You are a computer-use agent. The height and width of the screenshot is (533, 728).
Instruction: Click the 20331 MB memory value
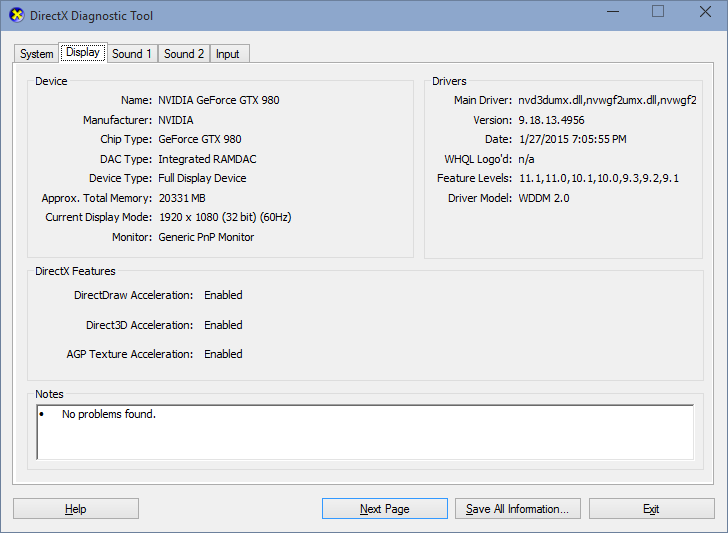(x=182, y=198)
